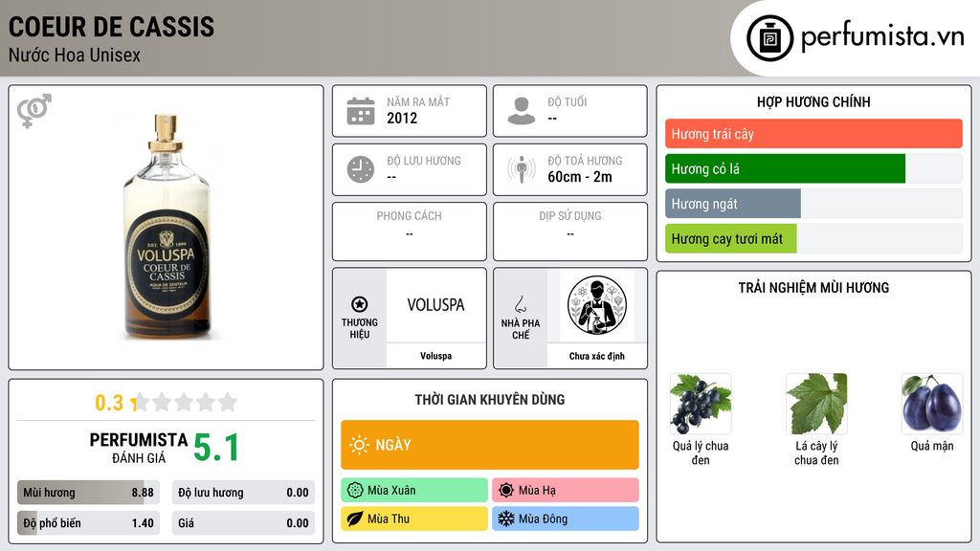Open the Quả lý chua đen note image
Screen dimensions: 980x551
click(x=701, y=404)
